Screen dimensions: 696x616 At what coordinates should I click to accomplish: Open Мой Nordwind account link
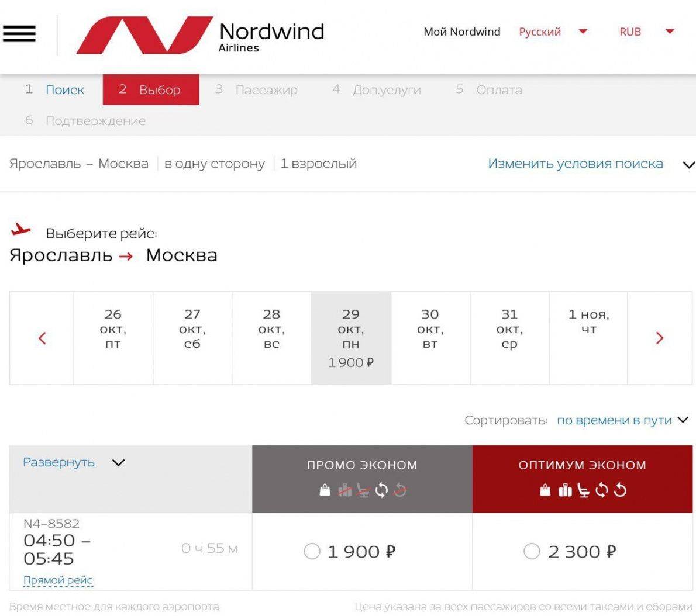pyautogui.click(x=462, y=32)
